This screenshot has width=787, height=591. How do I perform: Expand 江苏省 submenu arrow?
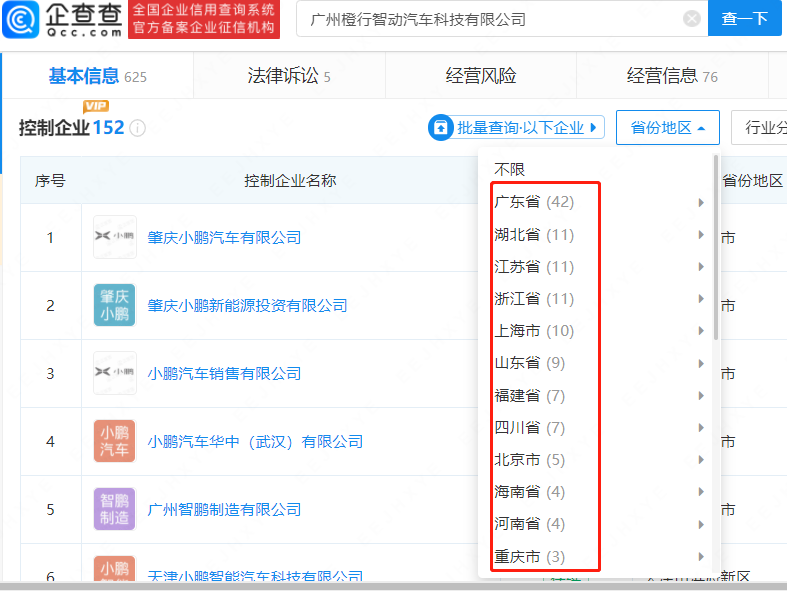coord(701,267)
